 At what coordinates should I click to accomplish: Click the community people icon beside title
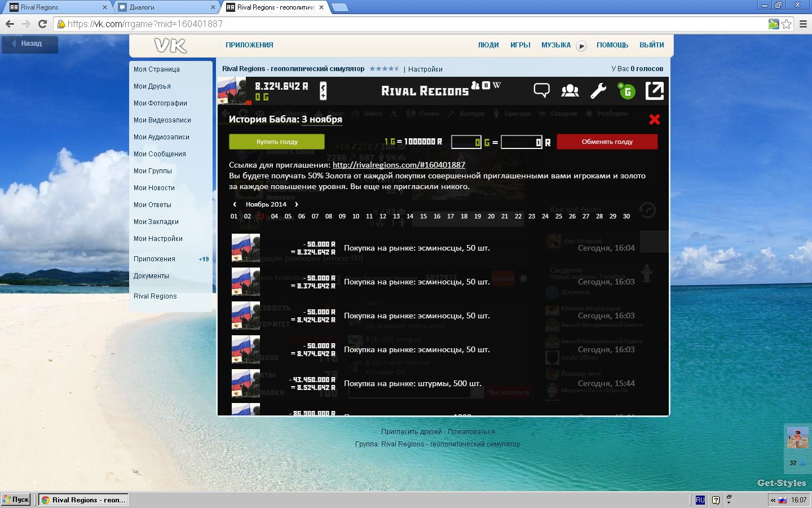pyautogui.click(x=475, y=86)
